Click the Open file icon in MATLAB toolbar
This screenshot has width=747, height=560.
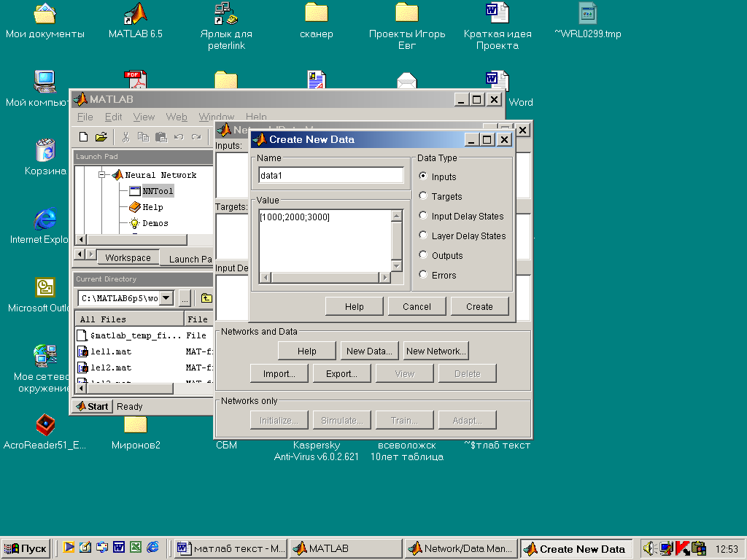101,137
